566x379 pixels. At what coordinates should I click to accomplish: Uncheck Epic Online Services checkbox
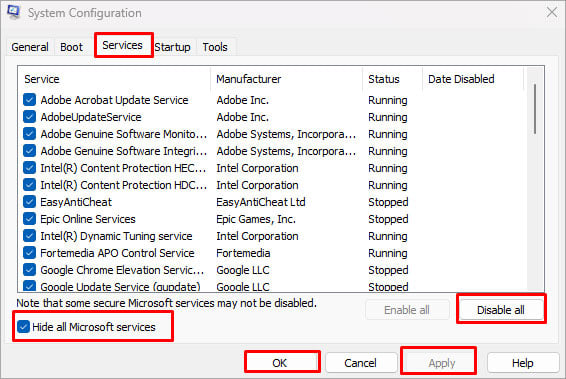[29, 218]
